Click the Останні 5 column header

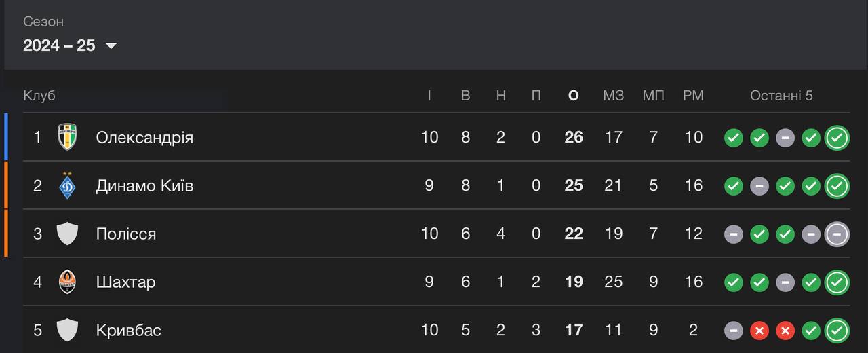click(x=781, y=96)
